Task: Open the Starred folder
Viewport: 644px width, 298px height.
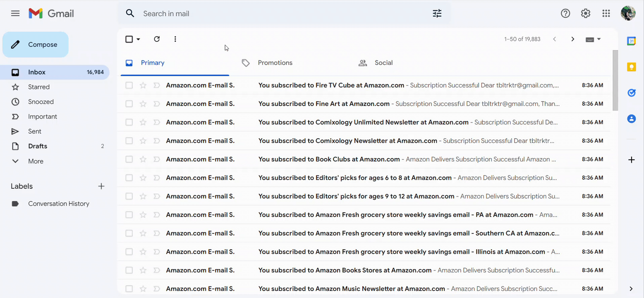Action: pyautogui.click(x=39, y=87)
